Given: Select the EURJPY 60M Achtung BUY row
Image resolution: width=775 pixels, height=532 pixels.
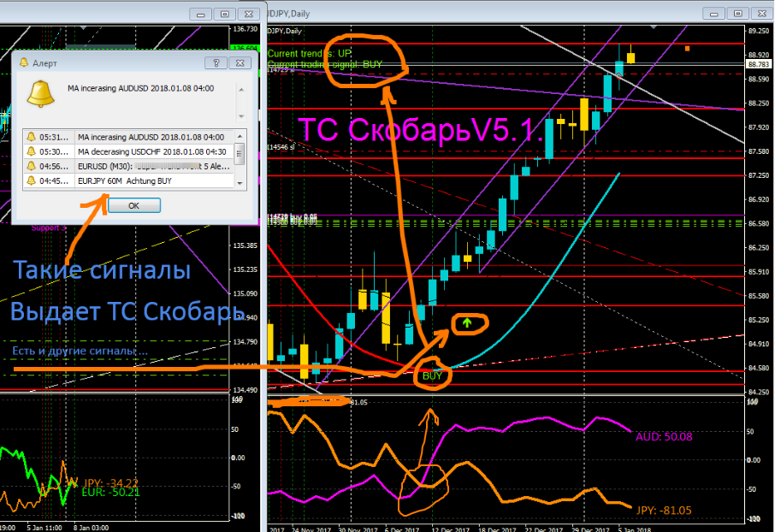Looking at the screenshot, I should click(128, 181).
